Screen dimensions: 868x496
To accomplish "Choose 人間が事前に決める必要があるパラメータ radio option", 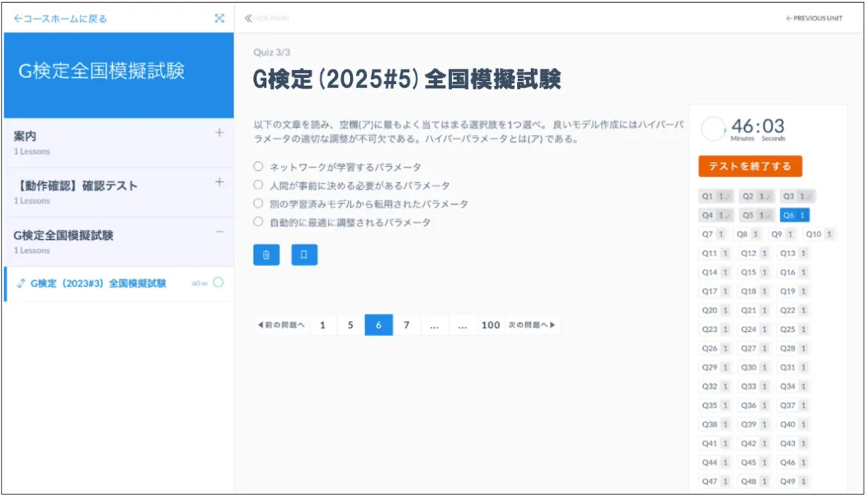I will (x=258, y=185).
